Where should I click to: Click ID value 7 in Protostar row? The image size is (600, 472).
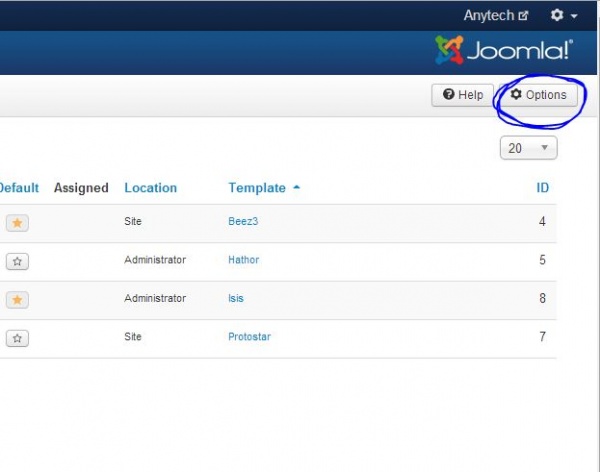pyautogui.click(x=542, y=337)
